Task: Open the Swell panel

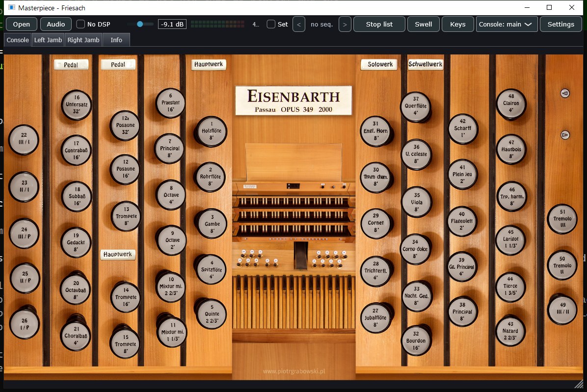Action: click(424, 24)
